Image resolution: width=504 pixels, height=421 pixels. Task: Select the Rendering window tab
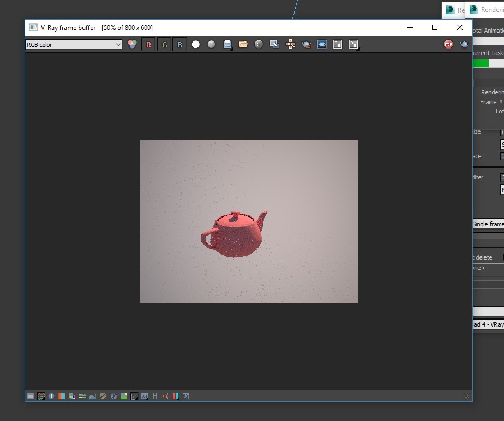coord(485,10)
